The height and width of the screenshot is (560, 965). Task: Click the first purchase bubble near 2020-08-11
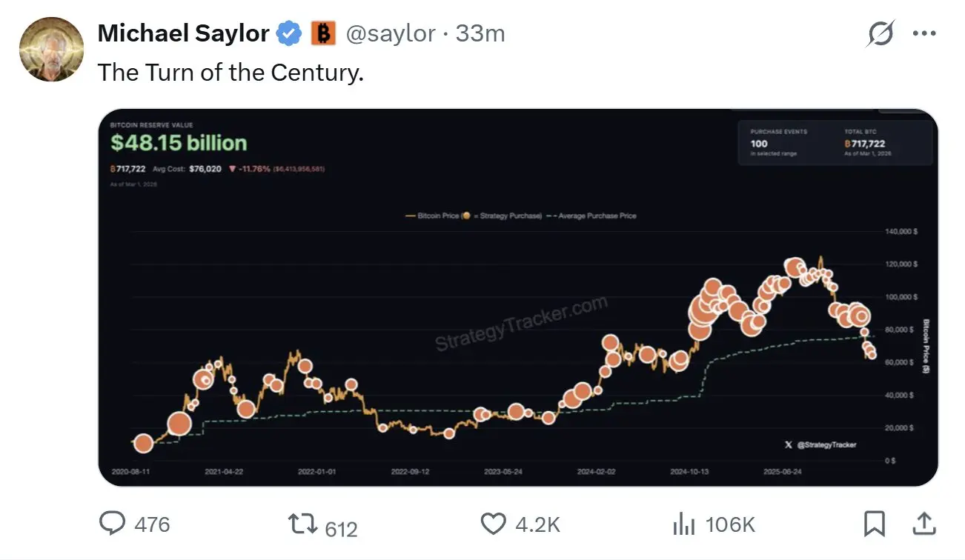[x=144, y=444]
